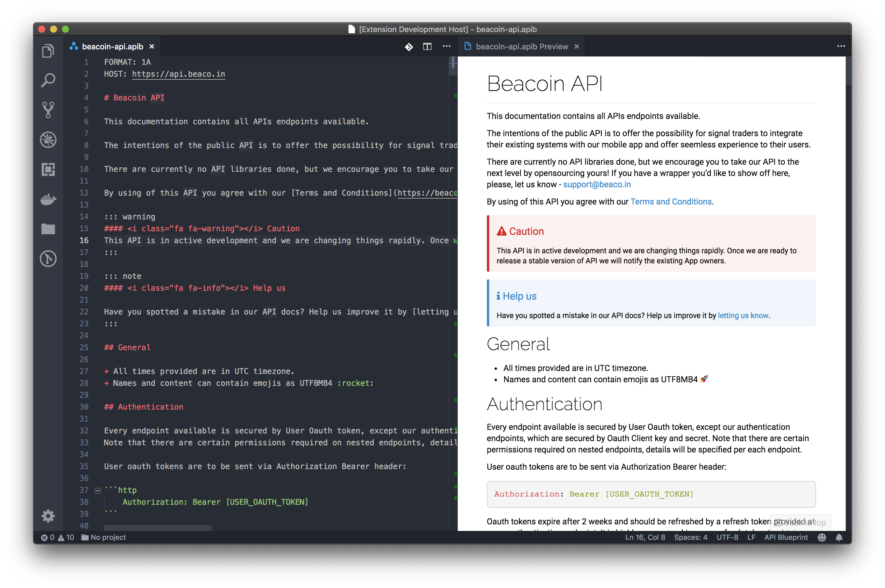Open the Extensions panel icon

coord(48,169)
